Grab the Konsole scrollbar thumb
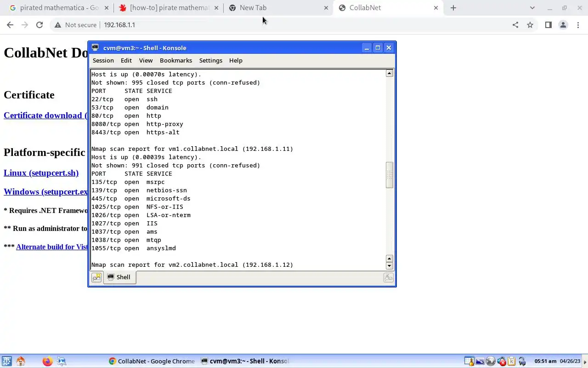Viewport: 588px width, 368px height. click(390, 175)
